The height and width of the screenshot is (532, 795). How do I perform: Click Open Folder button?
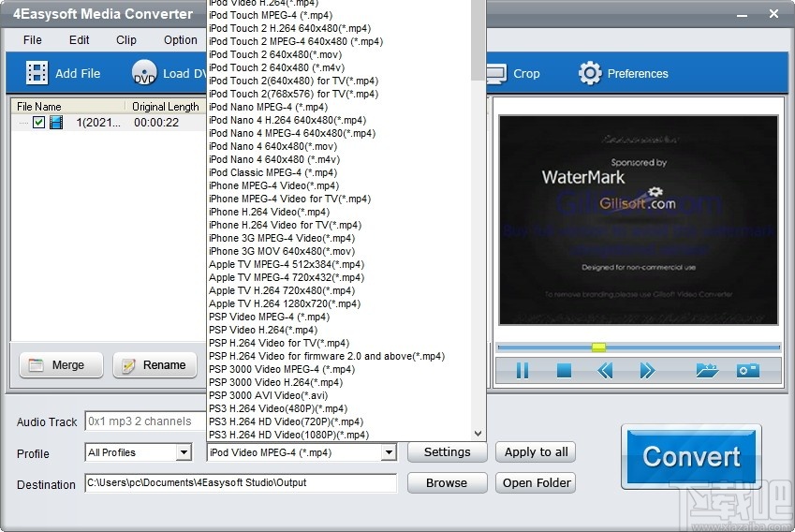[536, 482]
